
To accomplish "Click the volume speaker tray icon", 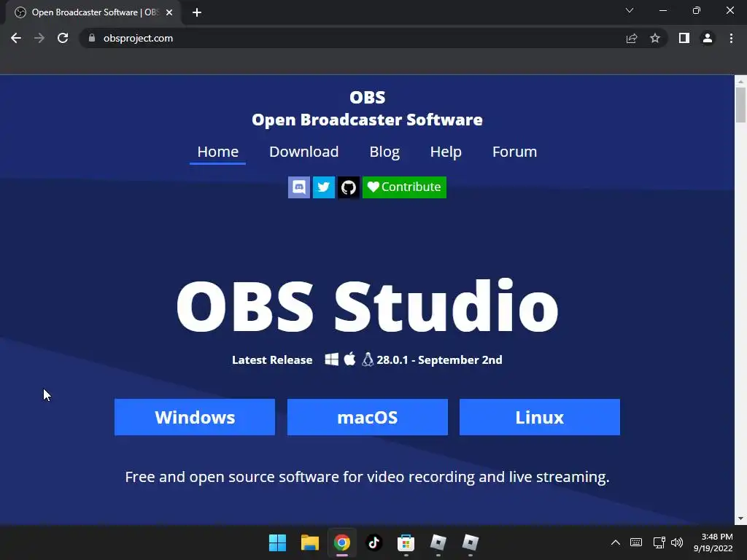I will pyautogui.click(x=676, y=542).
